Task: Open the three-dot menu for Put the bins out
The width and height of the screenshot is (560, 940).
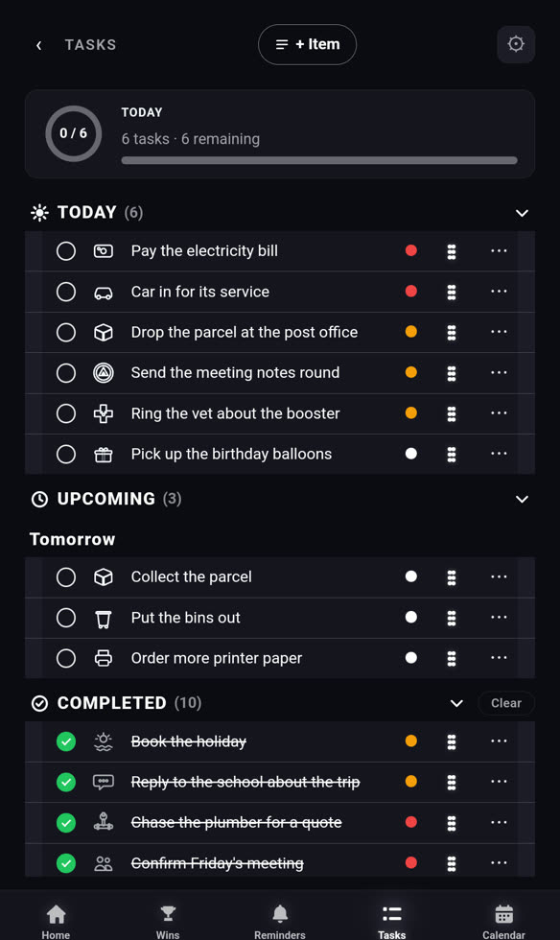Action: pos(499,618)
